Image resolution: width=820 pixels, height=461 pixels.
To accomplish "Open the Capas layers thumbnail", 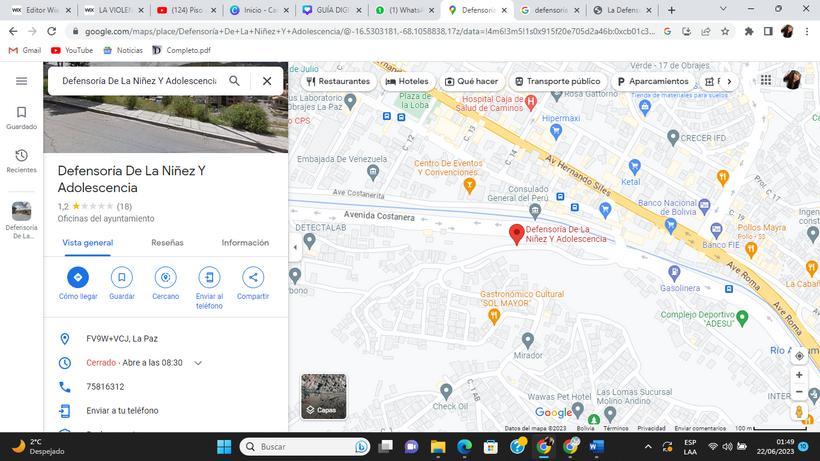I will (324, 396).
